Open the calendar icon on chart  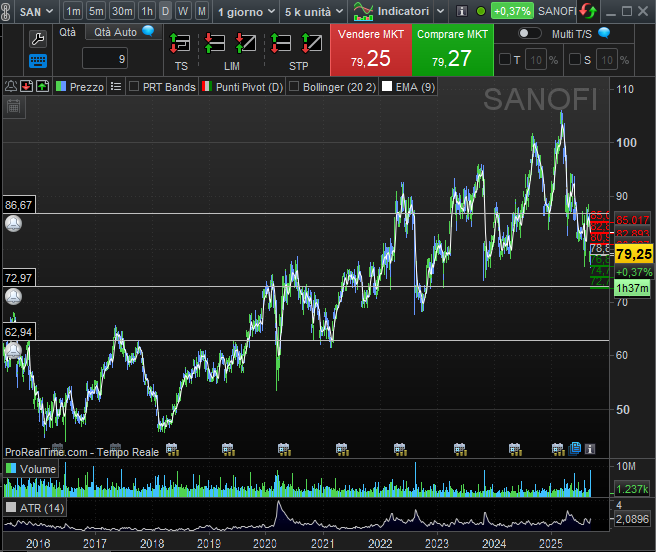coord(14,106)
